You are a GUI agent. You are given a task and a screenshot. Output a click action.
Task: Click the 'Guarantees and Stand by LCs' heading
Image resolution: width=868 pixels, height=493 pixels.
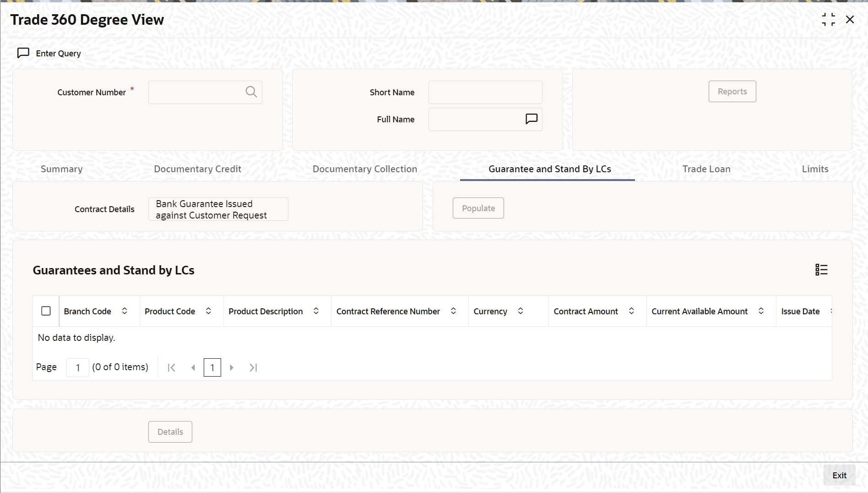[114, 270]
